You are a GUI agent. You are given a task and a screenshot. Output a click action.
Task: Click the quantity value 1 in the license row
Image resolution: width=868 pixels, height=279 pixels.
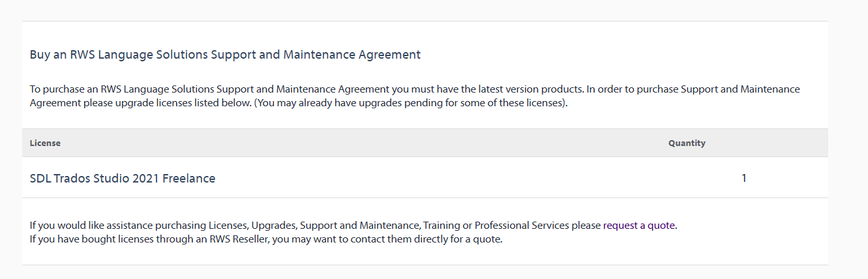tap(744, 178)
